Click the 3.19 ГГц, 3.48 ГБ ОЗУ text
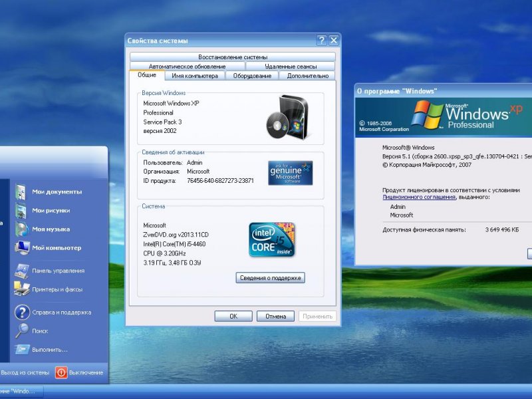This screenshot has width=532, height=399. tap(172, 263)
